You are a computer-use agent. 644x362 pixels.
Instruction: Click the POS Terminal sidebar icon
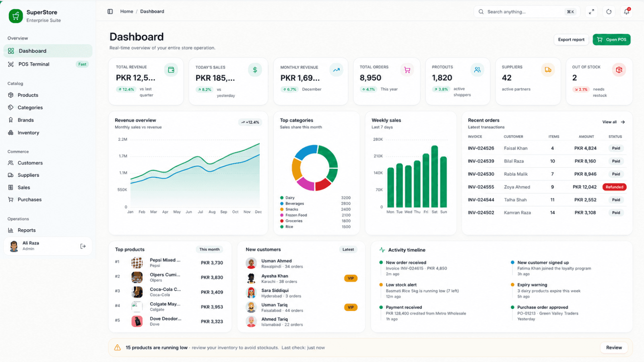coord(11,64)
